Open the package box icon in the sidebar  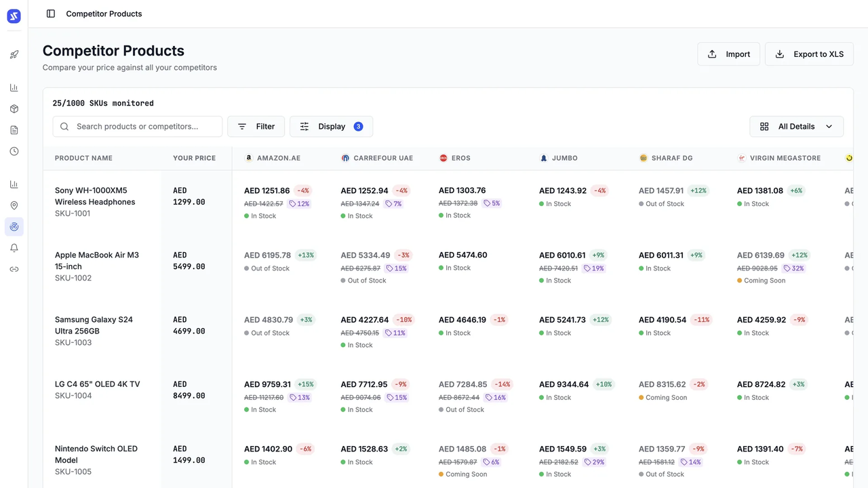pos(14,109)
